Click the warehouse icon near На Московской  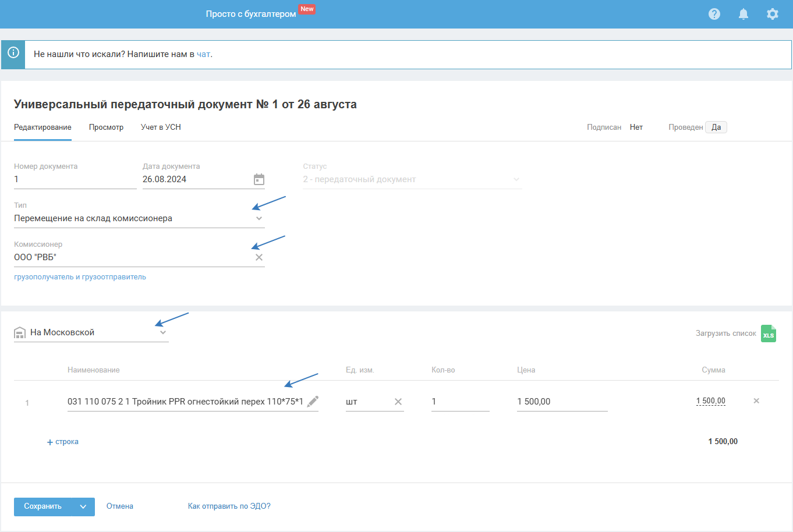tap(20, 333)
